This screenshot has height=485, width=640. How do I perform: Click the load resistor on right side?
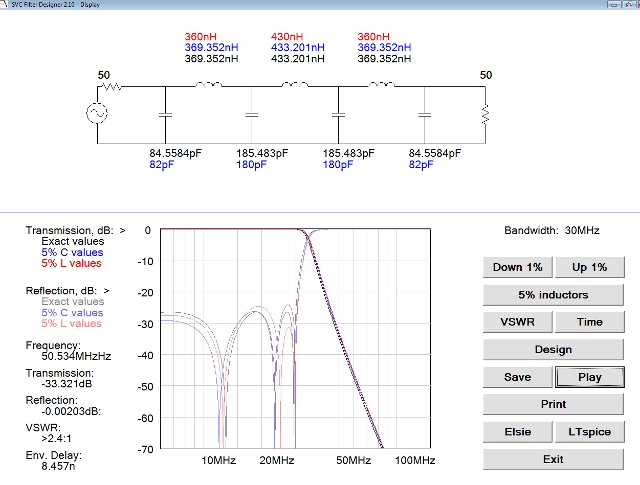[x=485, y=115]
